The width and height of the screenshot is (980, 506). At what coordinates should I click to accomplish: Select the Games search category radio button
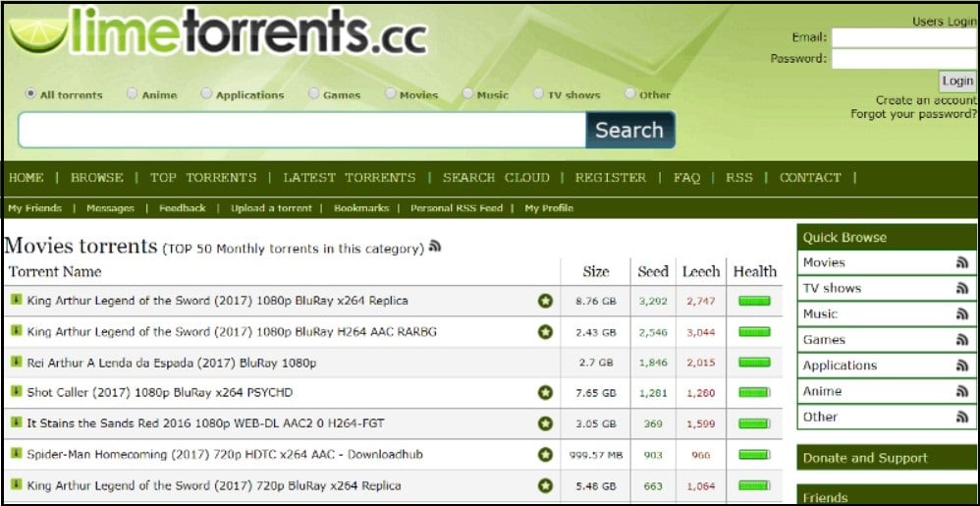tap(314, 93)
